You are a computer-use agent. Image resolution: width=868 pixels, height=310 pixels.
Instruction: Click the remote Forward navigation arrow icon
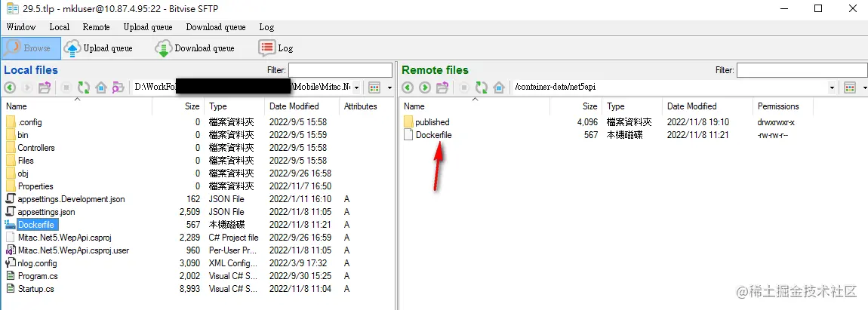click(x=425, y=87)
